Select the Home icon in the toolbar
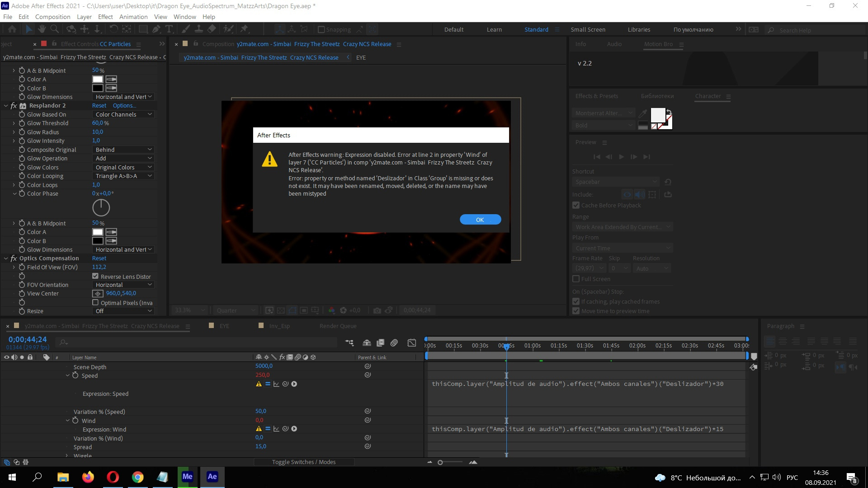The image size is (868, 488). tap(12, 29)
